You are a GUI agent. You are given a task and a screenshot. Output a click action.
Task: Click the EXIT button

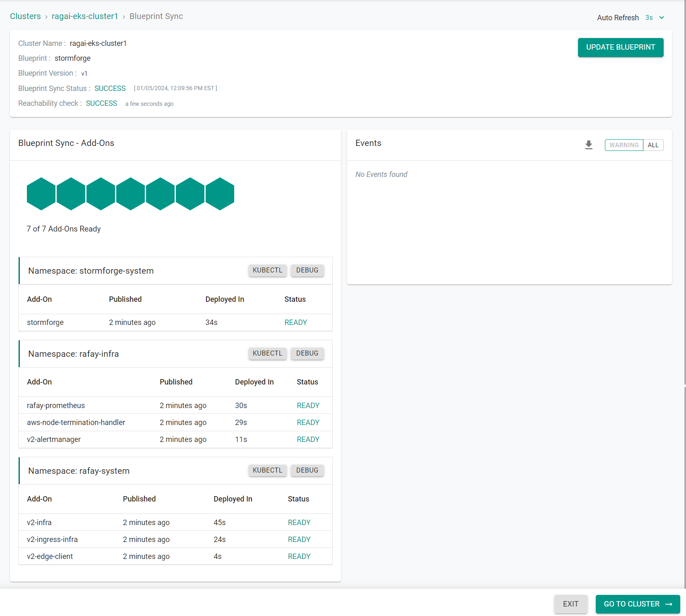[571, 604]
